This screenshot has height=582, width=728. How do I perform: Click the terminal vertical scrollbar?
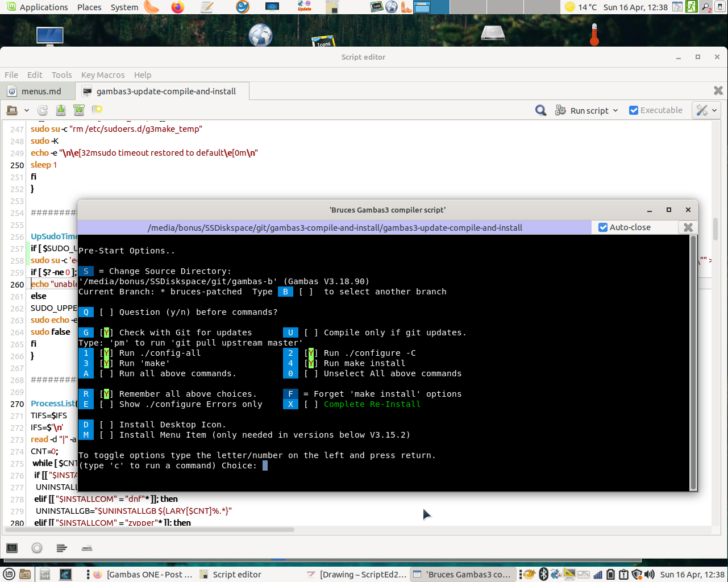(x=693, y=362)
